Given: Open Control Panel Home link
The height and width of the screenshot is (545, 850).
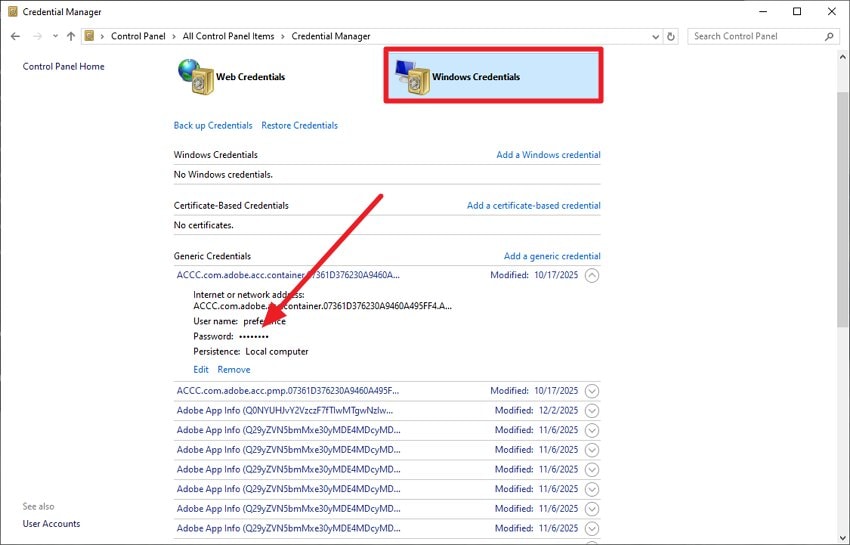Looking at the screenshot, I should pyautogui.click(x=63, y=66).
